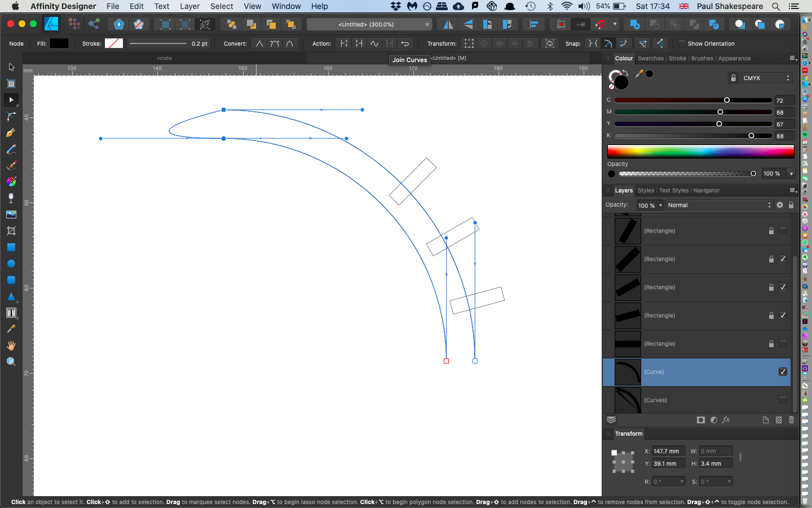This screenshot has height=508, width=812.
Task: Enable the Show Orientation checkbox
Action: [682, 43]
